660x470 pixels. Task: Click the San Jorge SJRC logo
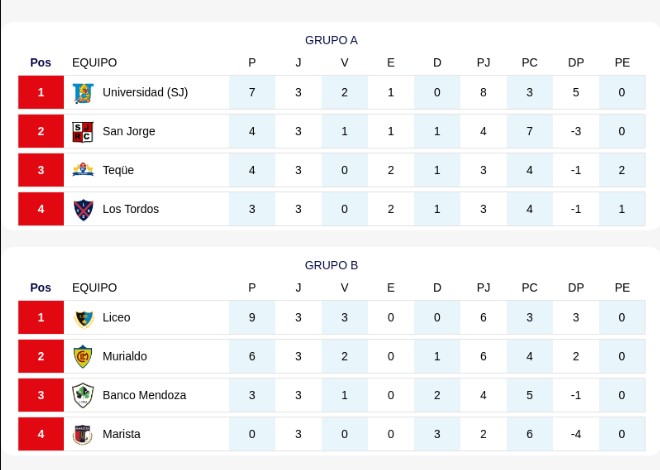(x=83, y=132)
